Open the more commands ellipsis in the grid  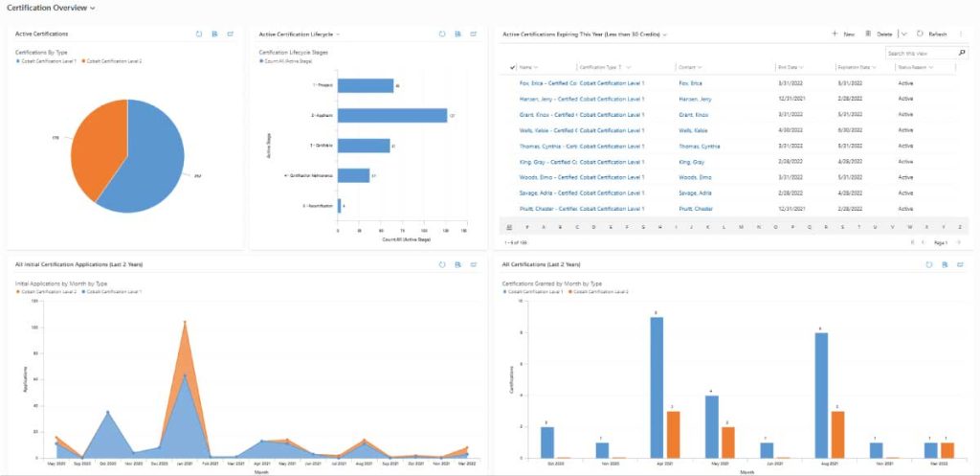(961, 34)
